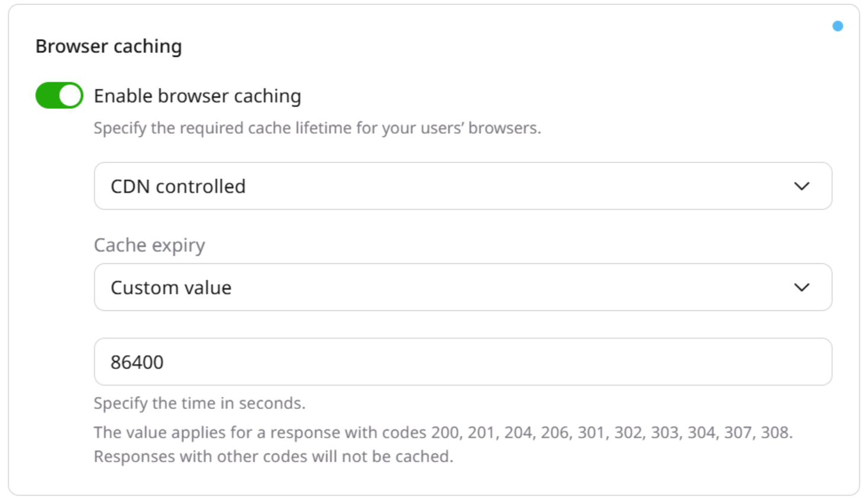The image size is (868, 499).
Task: Click the chevron beside CDN controlled
Action: coord(802,186)
